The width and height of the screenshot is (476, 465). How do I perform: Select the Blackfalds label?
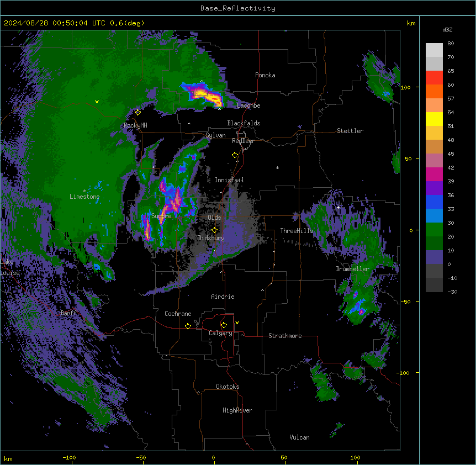click(244, 123)
